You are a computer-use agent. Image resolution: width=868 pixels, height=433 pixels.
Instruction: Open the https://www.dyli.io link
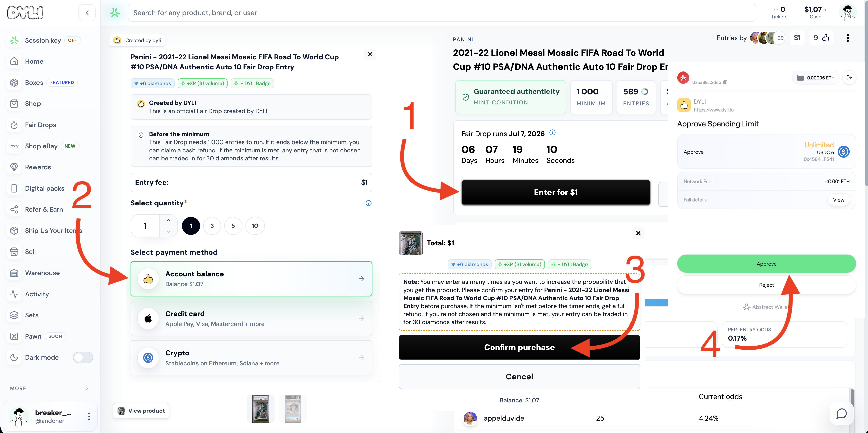click(713, 110)
